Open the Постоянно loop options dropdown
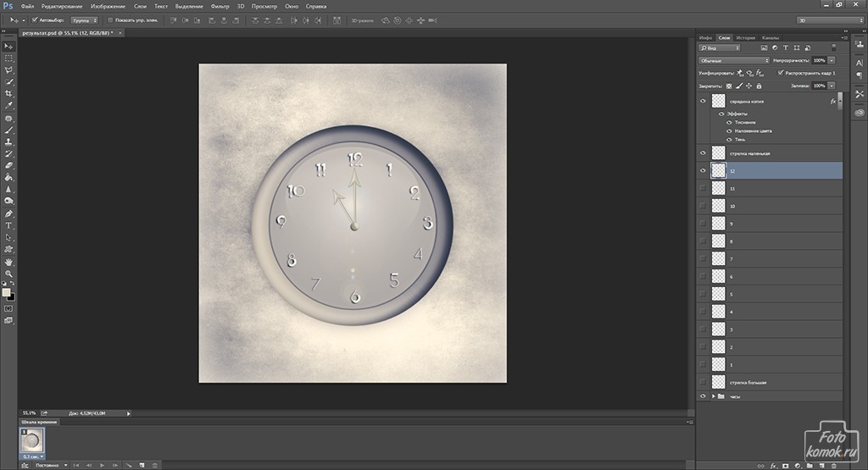The height and width of the screenshot is (470, 868). 51,465
